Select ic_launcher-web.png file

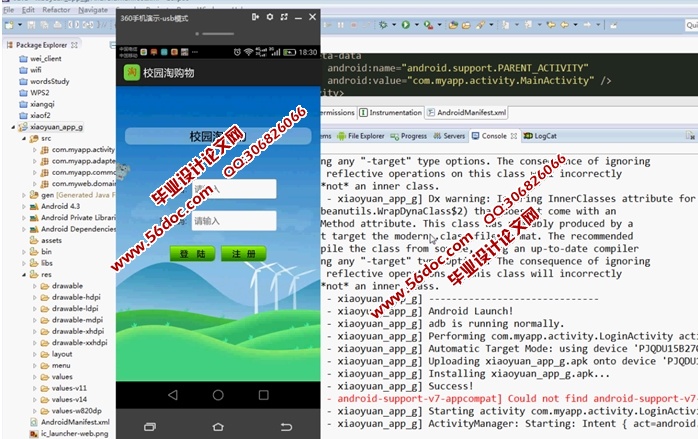[x=69, y=433]
